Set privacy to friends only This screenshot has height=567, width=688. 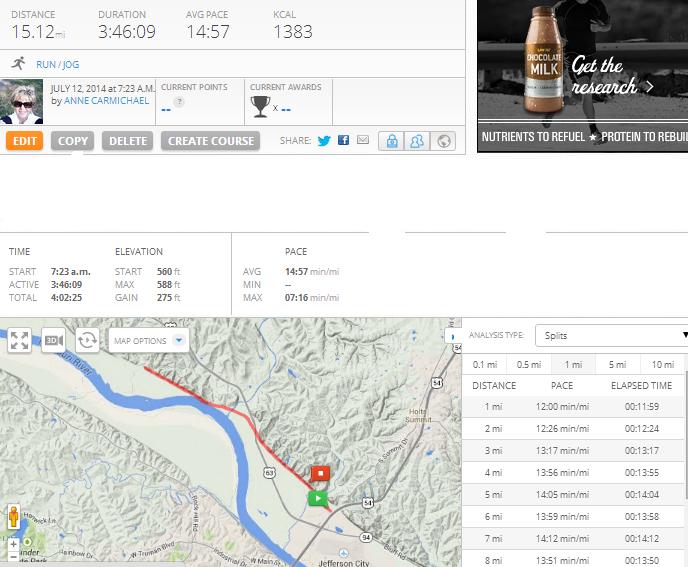pyautogui.click(x=417, y=141)
